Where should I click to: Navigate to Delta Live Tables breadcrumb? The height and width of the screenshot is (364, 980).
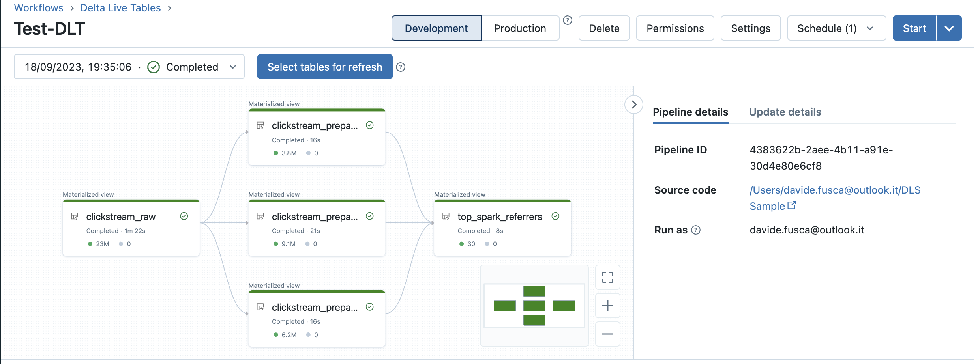tap(120, 8)
